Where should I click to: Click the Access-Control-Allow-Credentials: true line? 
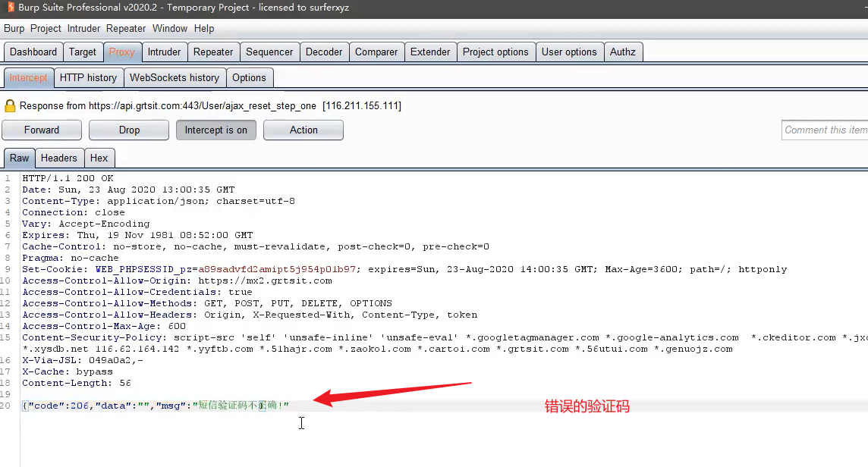[137, 292]
